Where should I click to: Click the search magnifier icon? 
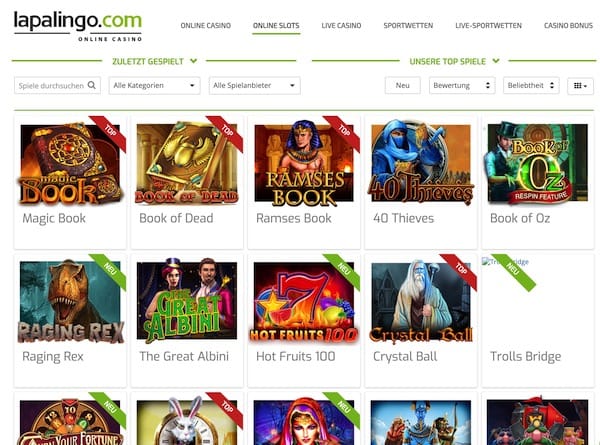tap(92, 85)
